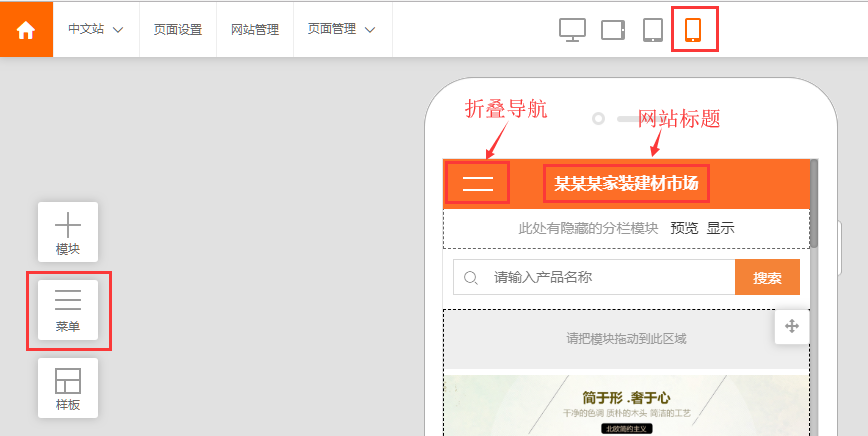
Task: Click the hamburger collapsed navigation icon
Action: click(478, 183)
